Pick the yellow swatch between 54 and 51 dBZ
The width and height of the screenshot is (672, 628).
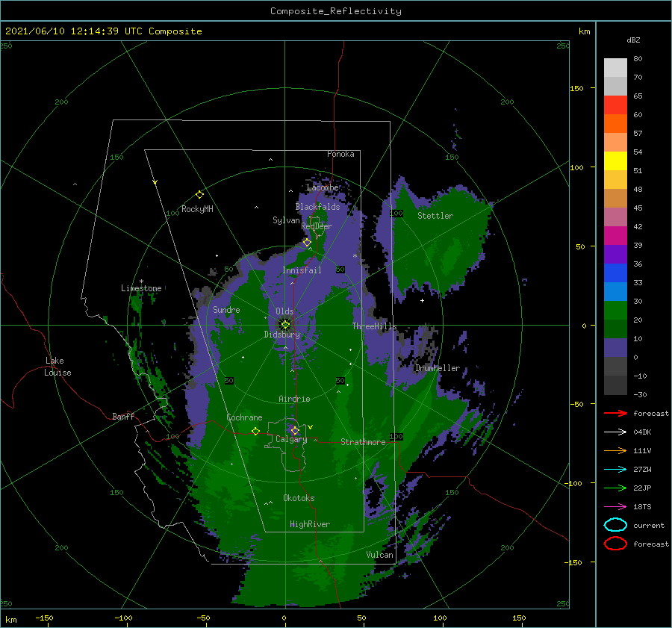pos(615,161)
